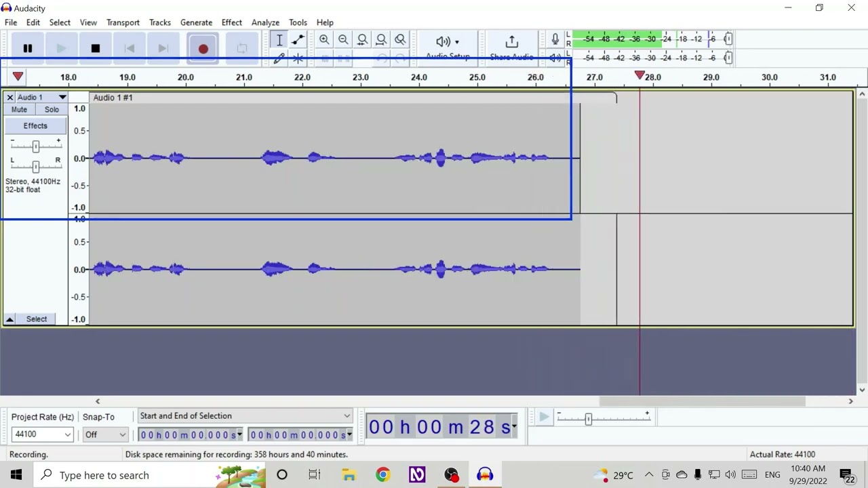868x488 pixels.
Task: Adjust the track gain slider
Action: (36, 146)
